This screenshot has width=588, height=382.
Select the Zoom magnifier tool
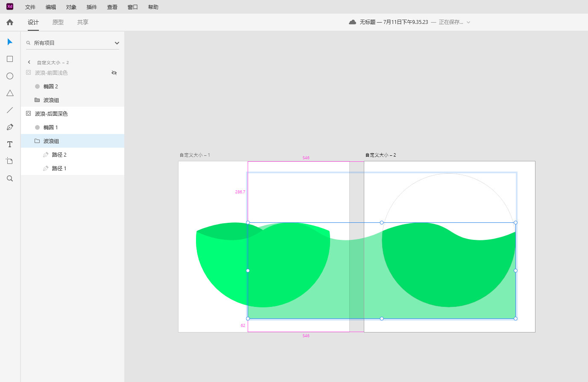10,178
